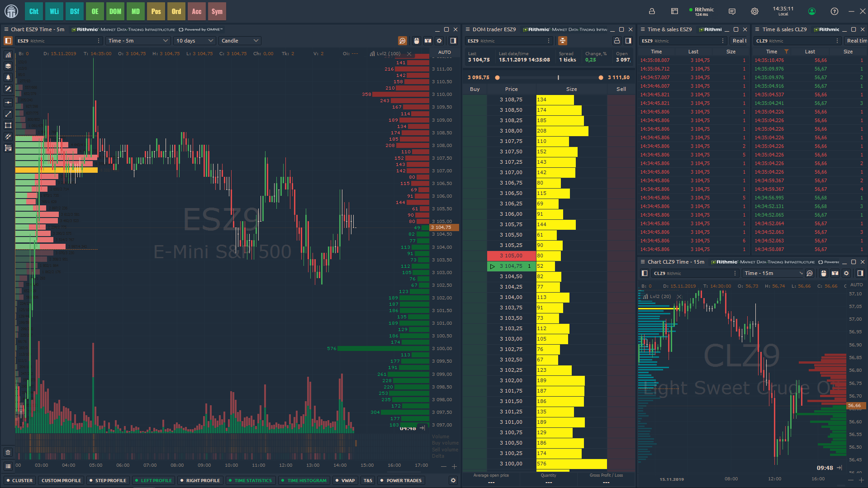Screen dimensions: 868x488
Task: Toggle the TIME HISTOGRAM overlay
Action: (304, 480)
